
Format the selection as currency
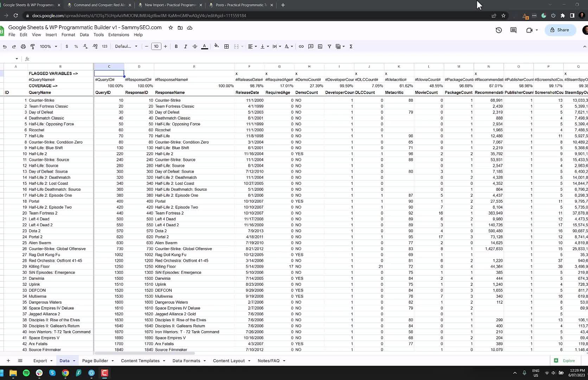(x=67, y=46)
